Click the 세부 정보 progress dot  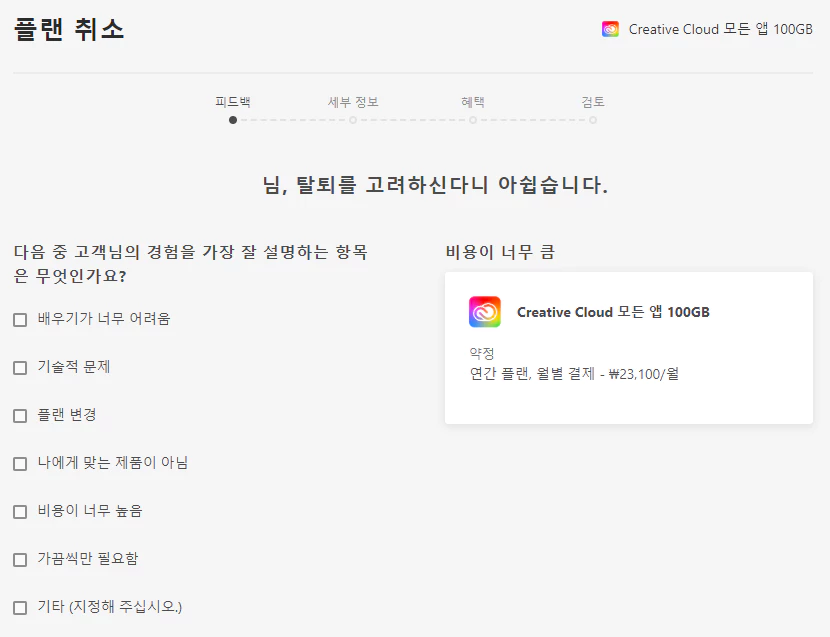coord(353,120)
